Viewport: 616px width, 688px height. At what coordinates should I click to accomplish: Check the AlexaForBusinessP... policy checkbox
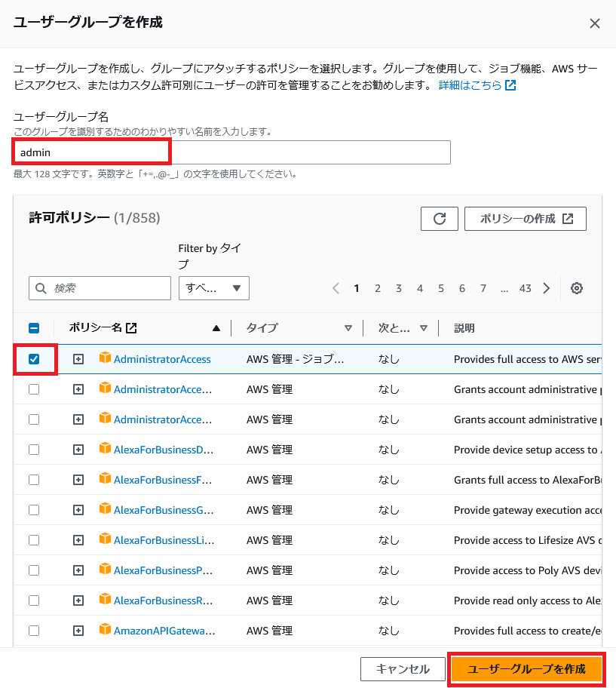point(34,570)
